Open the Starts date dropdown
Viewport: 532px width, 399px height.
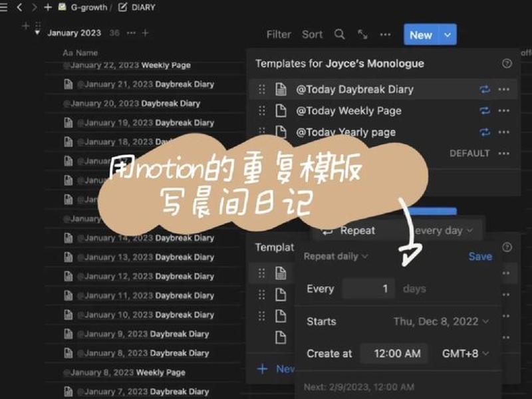point(441,321)
